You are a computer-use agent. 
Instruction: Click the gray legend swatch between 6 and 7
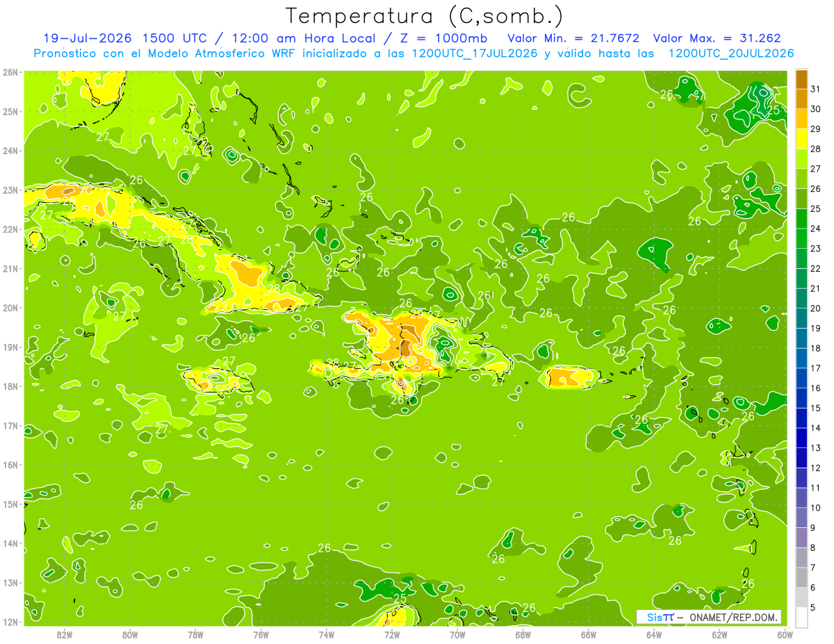(x=801, y=577)
